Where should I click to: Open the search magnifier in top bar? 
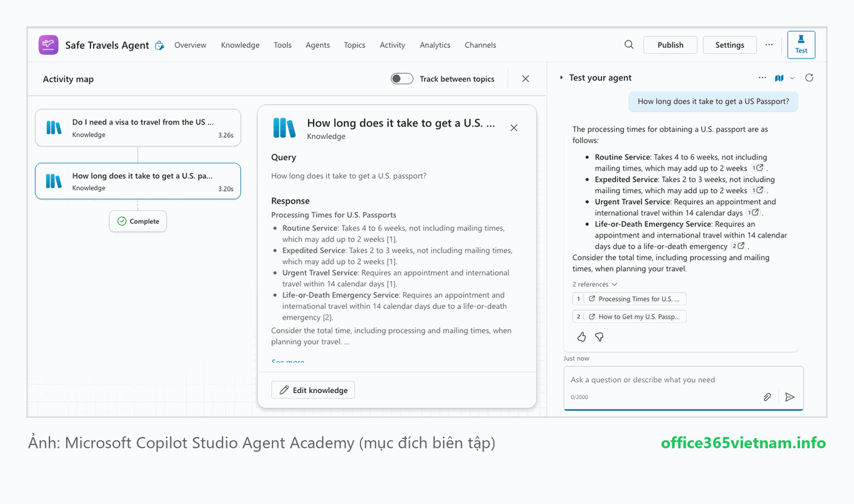point(629,44)
